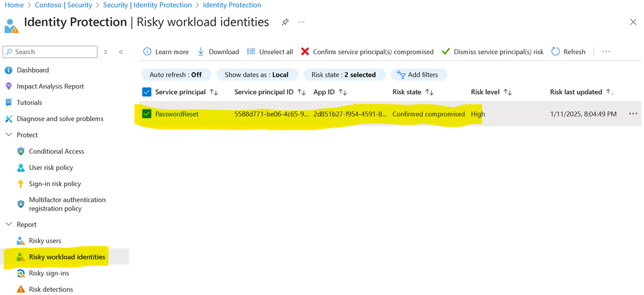Screen dimensions: 644x295
Task: Click the 1/11/2025, 8:04:49 PM timestamp
Action: (x=583, y=114)
